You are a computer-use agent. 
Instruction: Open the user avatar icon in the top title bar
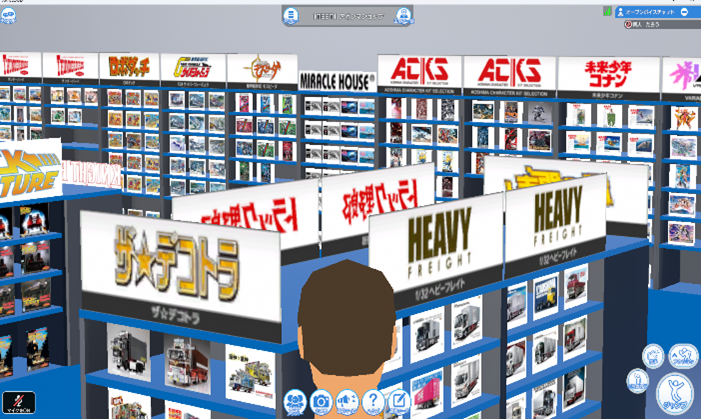(403, 16)
